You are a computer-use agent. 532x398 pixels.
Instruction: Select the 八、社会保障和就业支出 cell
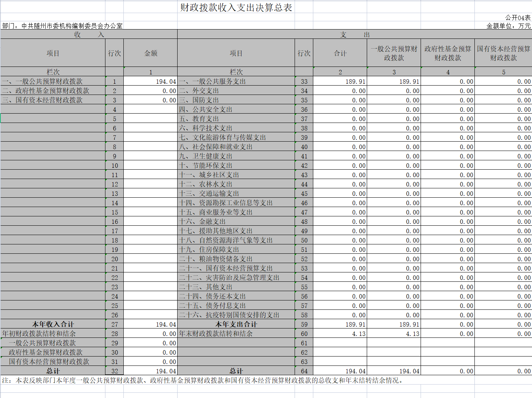click(216, 147)
